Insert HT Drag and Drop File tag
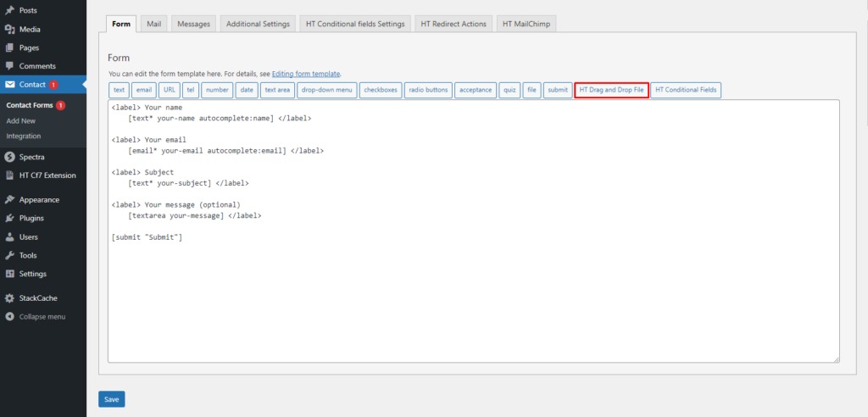The image size is (868, 417). pyautogui.click(x=612, y=90)
